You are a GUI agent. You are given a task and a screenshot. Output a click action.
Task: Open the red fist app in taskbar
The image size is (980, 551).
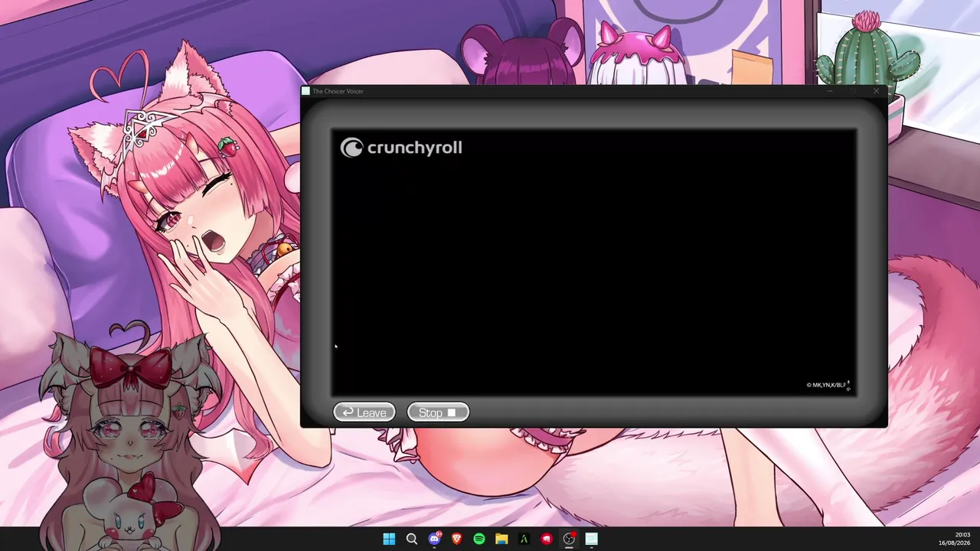[547, 539]
